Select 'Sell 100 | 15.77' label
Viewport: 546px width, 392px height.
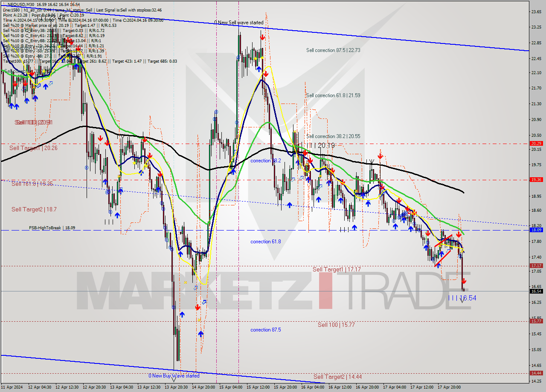337,325
